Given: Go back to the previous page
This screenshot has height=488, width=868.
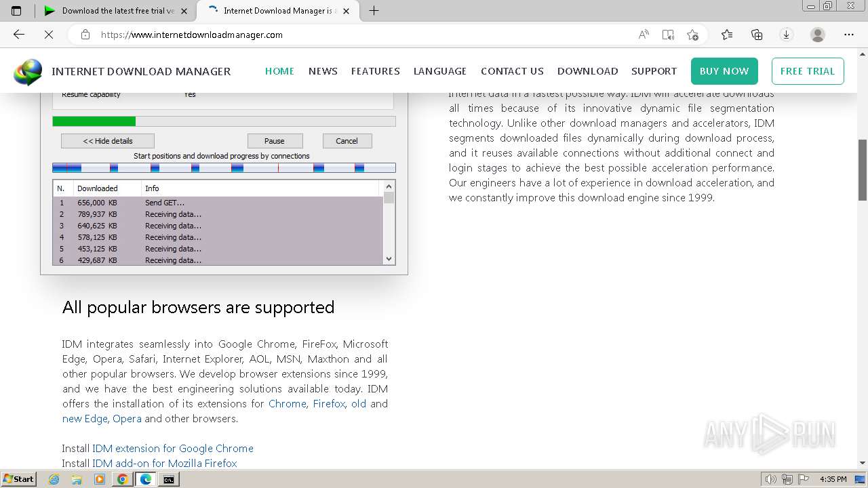Looking at the screenshot, I should (19, 35).
